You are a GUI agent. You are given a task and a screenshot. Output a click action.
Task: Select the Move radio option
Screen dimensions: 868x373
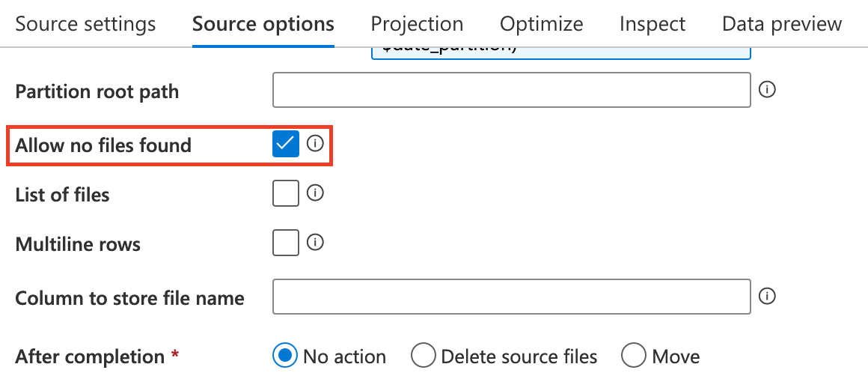click(x=634, y=356)
